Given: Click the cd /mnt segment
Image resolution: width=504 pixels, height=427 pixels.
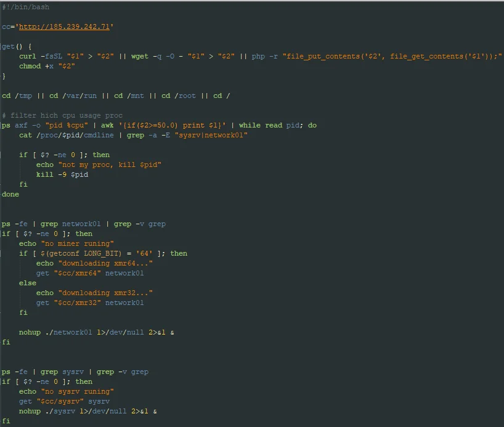Looking at the screenshot, I should 129,96.
